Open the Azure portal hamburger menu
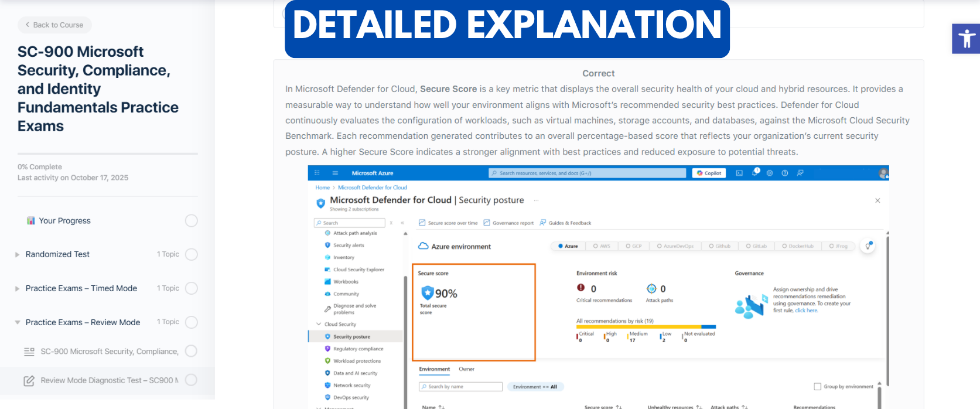The width and height of the screenshot is (980, 409). 335,173
